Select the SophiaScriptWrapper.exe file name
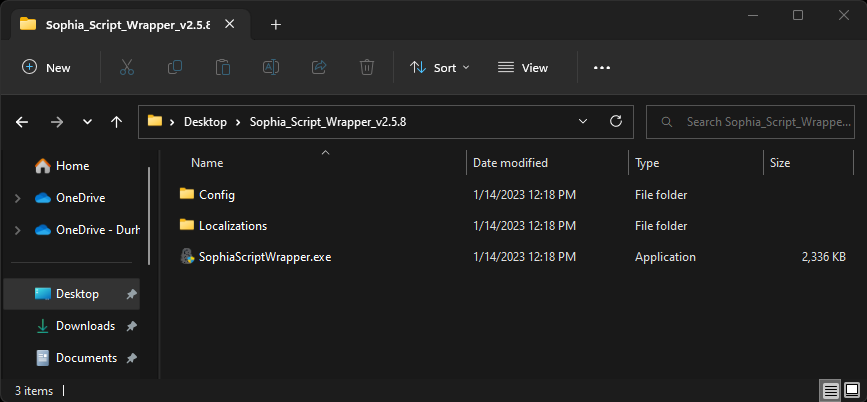The image size is (867, 402). [265, 257]
